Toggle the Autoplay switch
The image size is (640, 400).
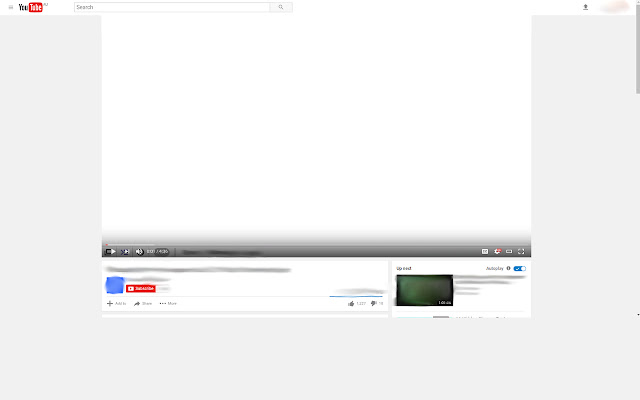pos(520,268)
